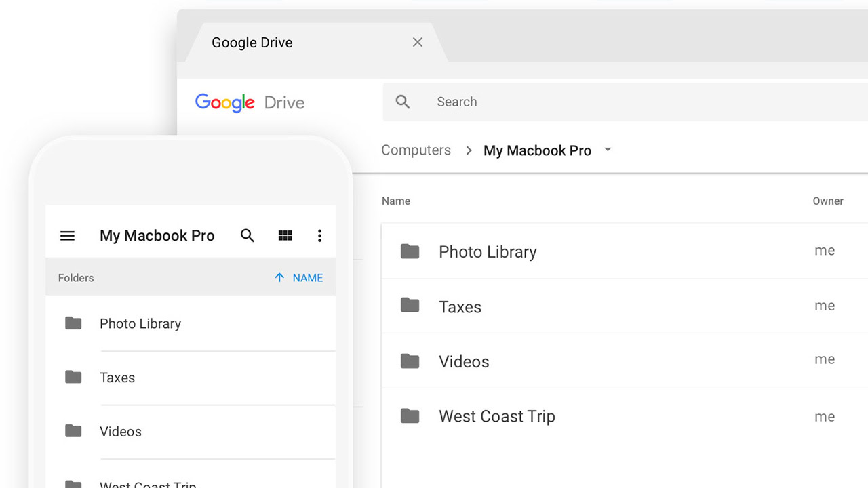Go to Computers in the breadcrumb
This screenshot has height=488, width=868.
tap(416, 150)
